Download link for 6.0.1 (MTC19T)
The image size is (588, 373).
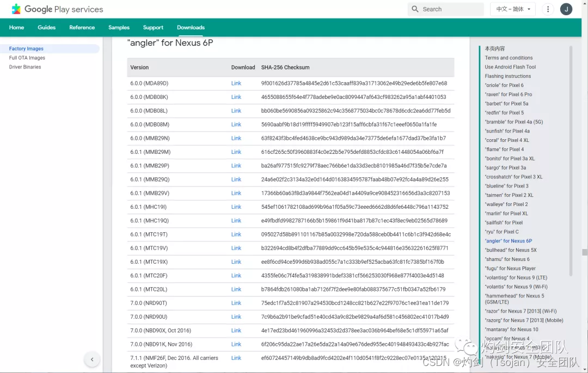point(236,234)
